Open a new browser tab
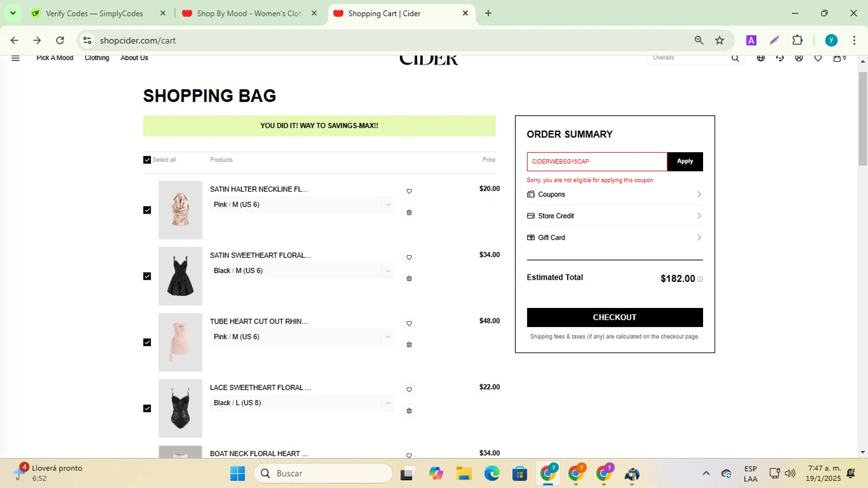The image size is (868, 488). pos(488,13)
